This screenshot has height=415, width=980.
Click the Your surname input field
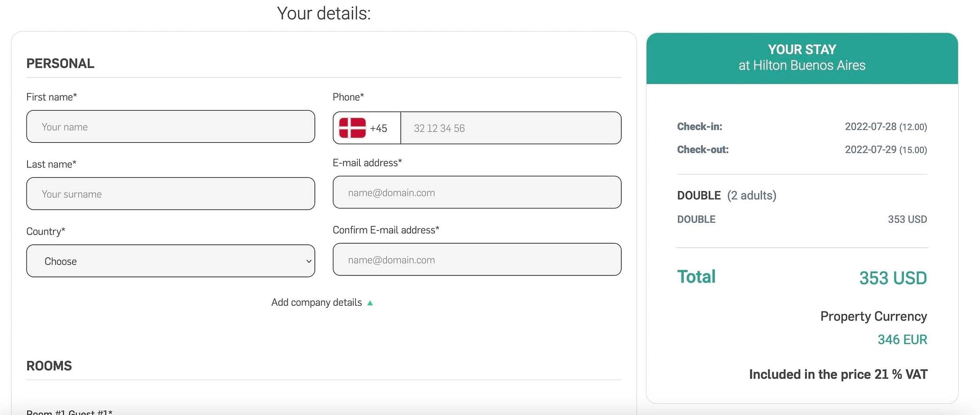tap(170, 194)
